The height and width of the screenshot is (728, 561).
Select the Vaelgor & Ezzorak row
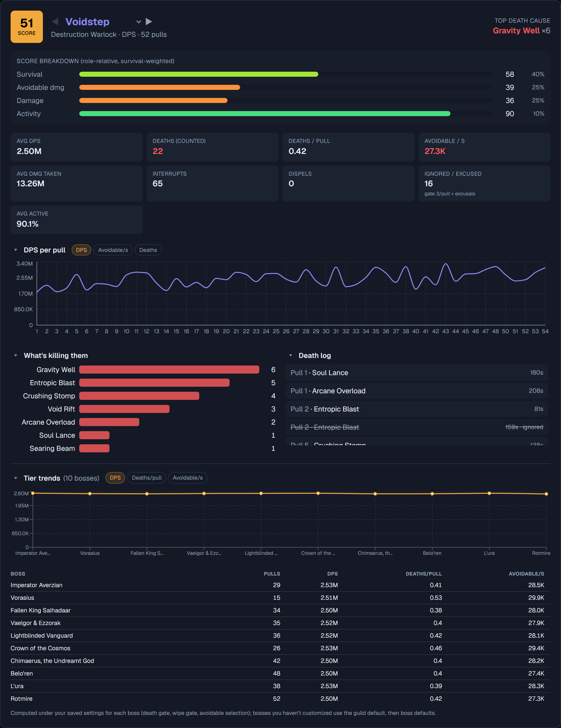point(280,623)
